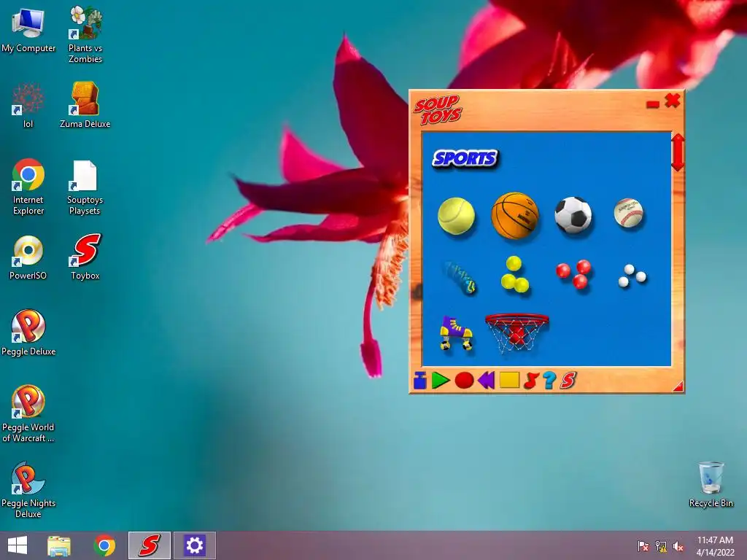Choose the soccer ball toy
747x560 pixels.
pos(573,215)
